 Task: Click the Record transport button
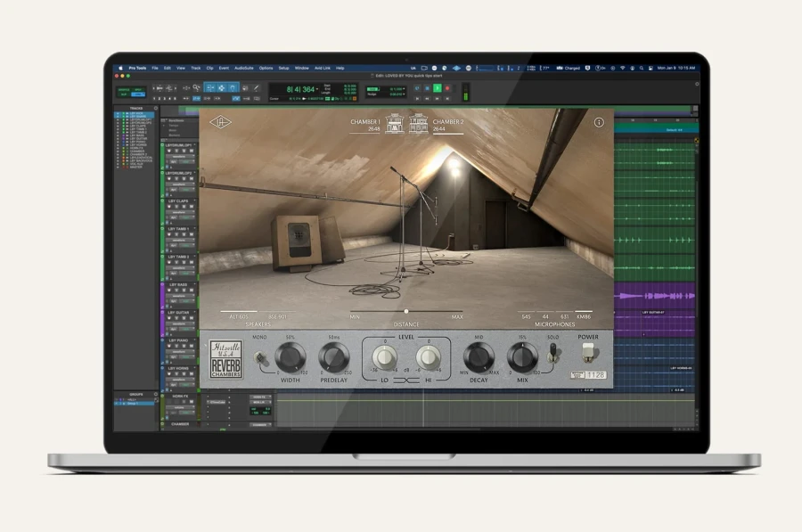[x=447, y=88]
